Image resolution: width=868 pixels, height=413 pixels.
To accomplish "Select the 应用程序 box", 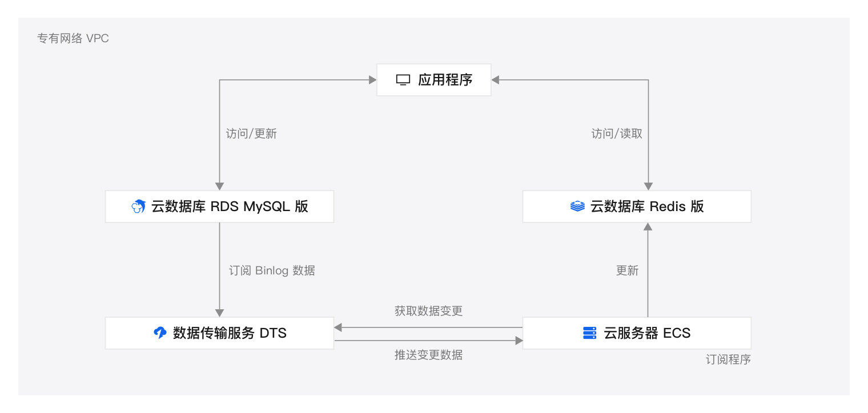I will click(434, 80).
